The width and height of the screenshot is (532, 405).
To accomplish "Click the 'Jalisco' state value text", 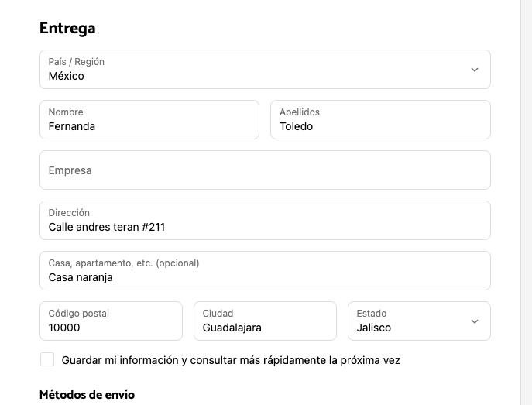I will coord(374,328).
